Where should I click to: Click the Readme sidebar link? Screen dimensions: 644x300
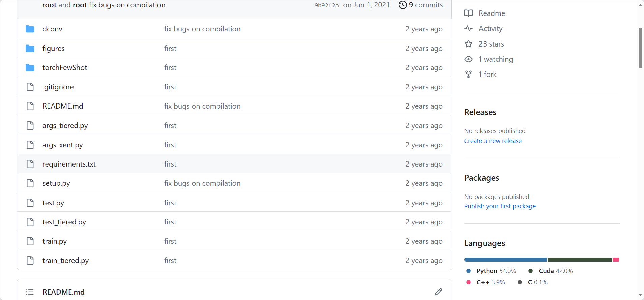492,13
